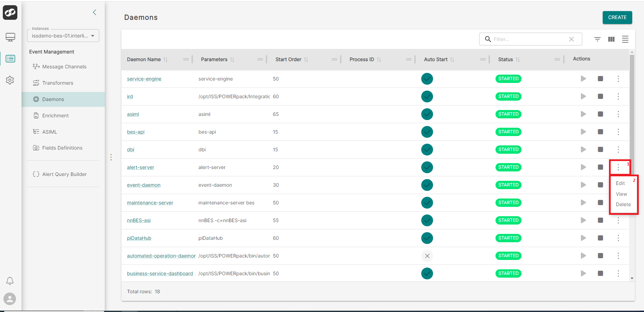Image resolution: width=644 pixels, height=312 pixels.
Task: Open the ird daemon link
Action: [130, 96]
